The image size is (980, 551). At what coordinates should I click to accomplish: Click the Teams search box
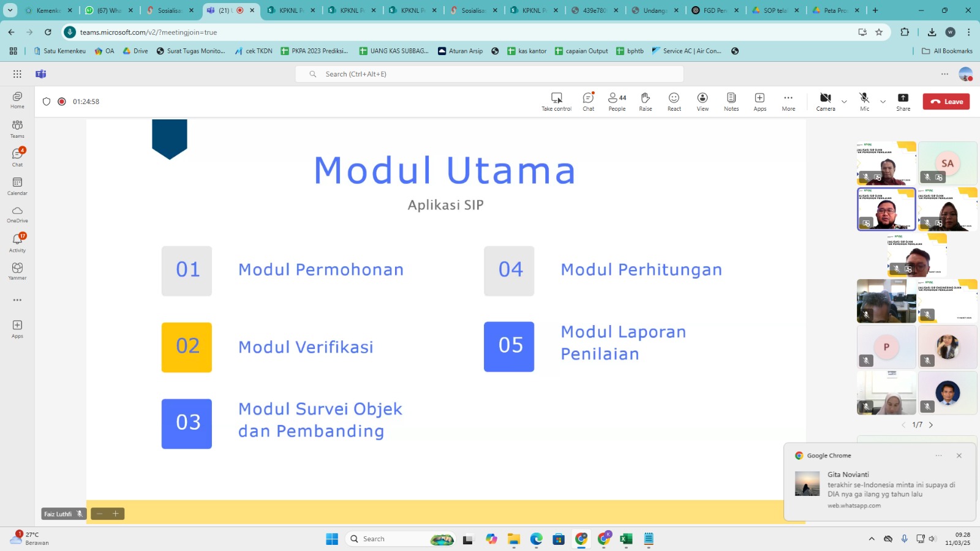tap(489, 74)
